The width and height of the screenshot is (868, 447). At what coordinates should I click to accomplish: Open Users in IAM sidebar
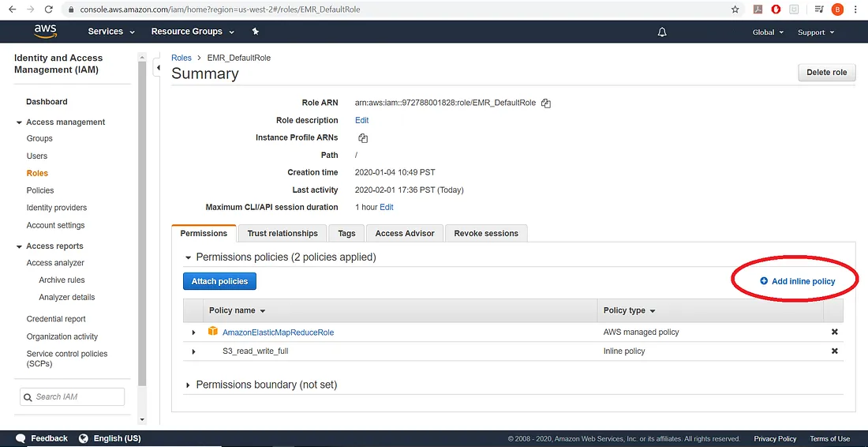coord(37,156)
